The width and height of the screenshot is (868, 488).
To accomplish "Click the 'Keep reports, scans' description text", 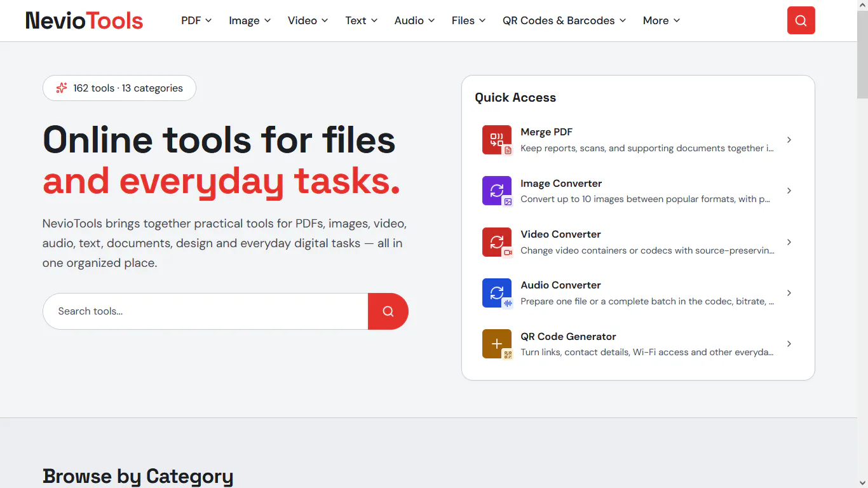I will pyautogui.click(x=647, y=148).
